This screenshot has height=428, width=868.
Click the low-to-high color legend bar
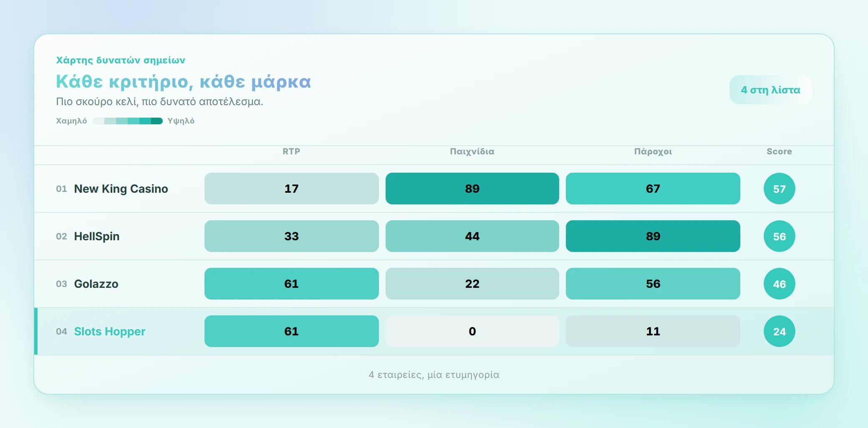[128, 121]
